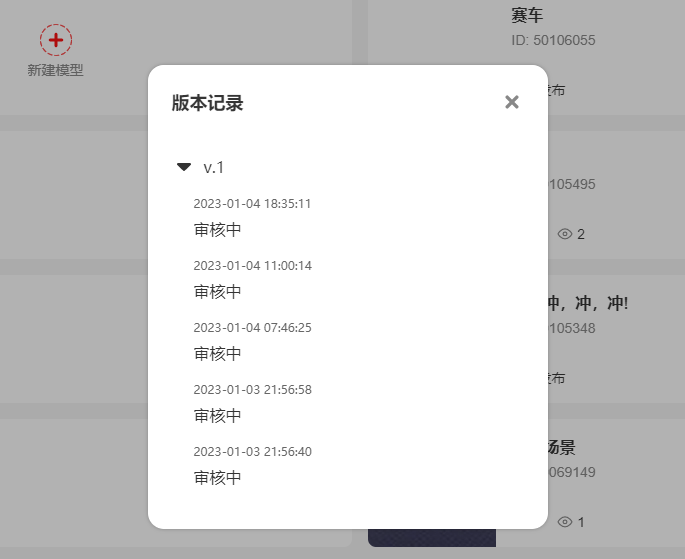Screen dimensions: 685x559
Task: Select timestamp 2023-01-03 21:56:58
Action: point(253,390)
